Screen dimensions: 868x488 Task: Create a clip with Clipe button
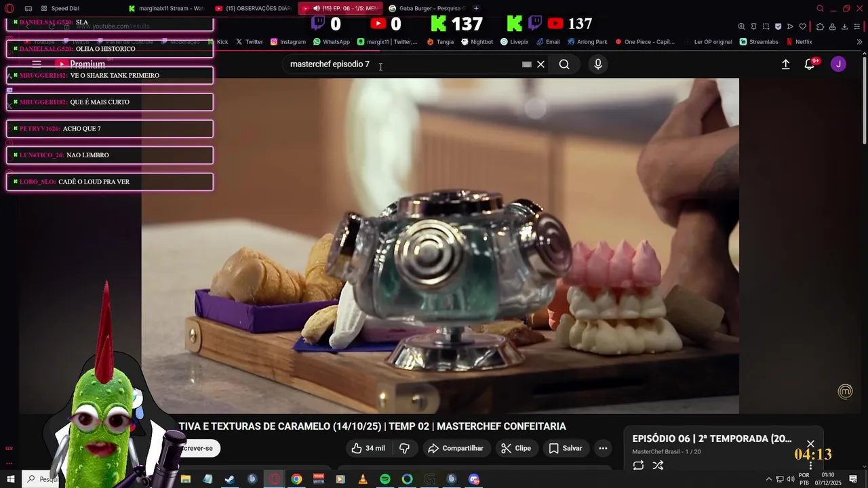pos(516,448)
